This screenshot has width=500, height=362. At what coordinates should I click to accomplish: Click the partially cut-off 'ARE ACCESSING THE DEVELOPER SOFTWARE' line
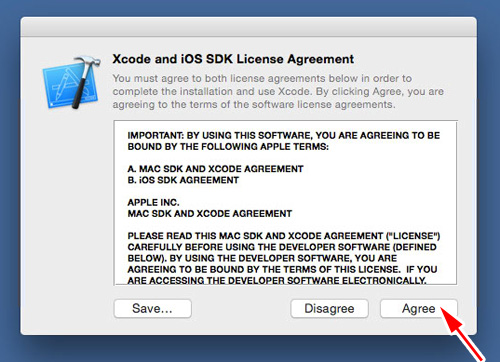click(277, 281)
